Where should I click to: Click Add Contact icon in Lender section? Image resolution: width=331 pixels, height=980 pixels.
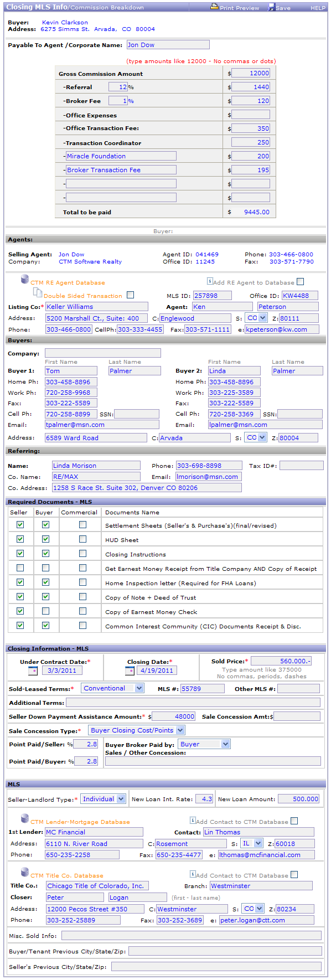click(193, 821)
